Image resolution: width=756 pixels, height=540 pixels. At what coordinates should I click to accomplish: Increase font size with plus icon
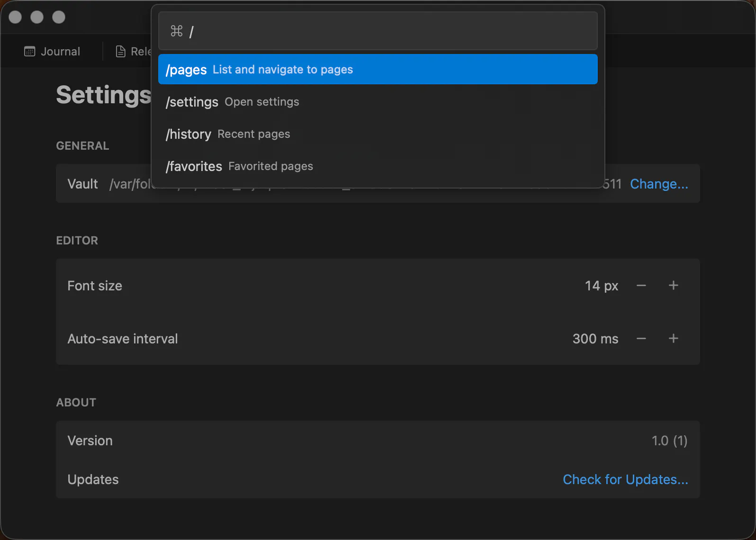coord(674,286)
